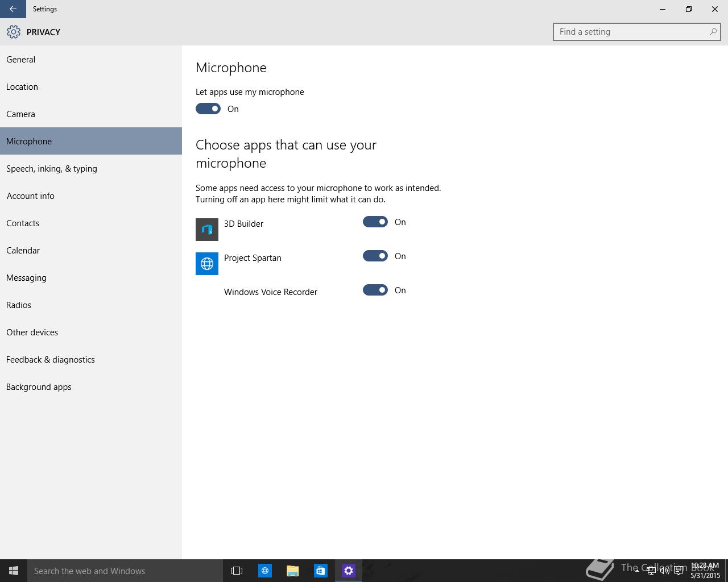Open the network status tray icon

(651, 571)
